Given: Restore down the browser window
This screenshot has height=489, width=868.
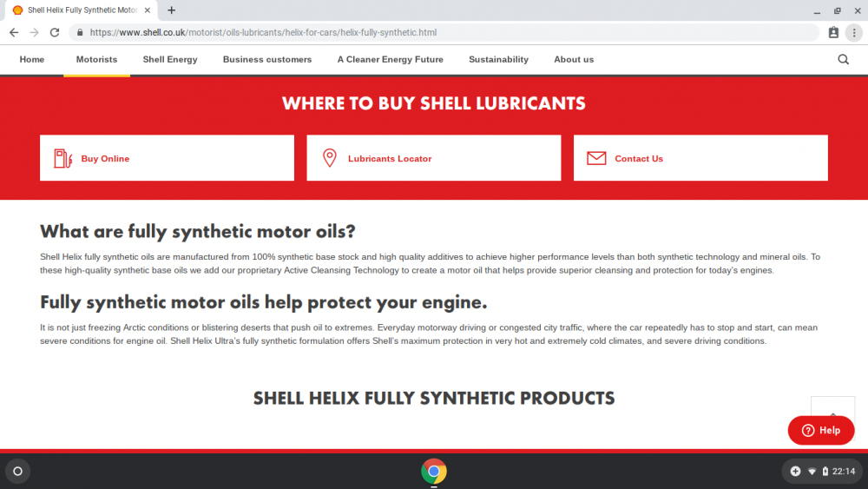Looking at the screenshot, I should 837,10.
